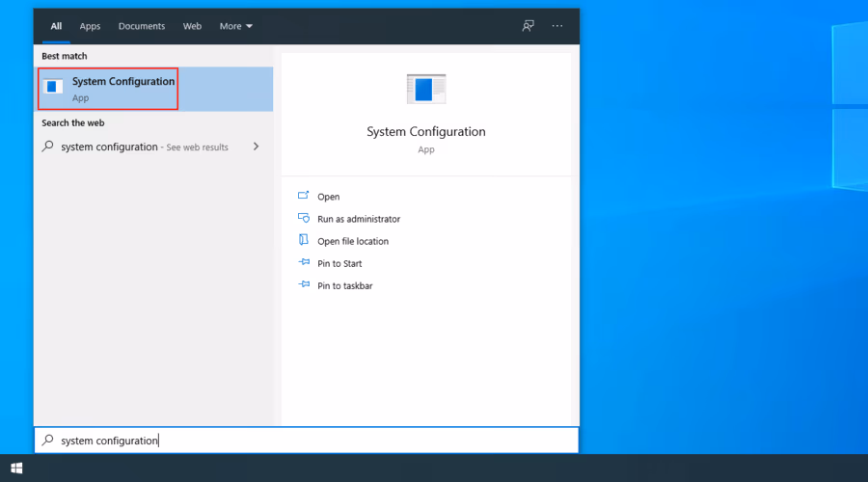868x482 pixels.
Task: Choose Open in the actions list
Action: pyautogui.click(x=328, y=197)
